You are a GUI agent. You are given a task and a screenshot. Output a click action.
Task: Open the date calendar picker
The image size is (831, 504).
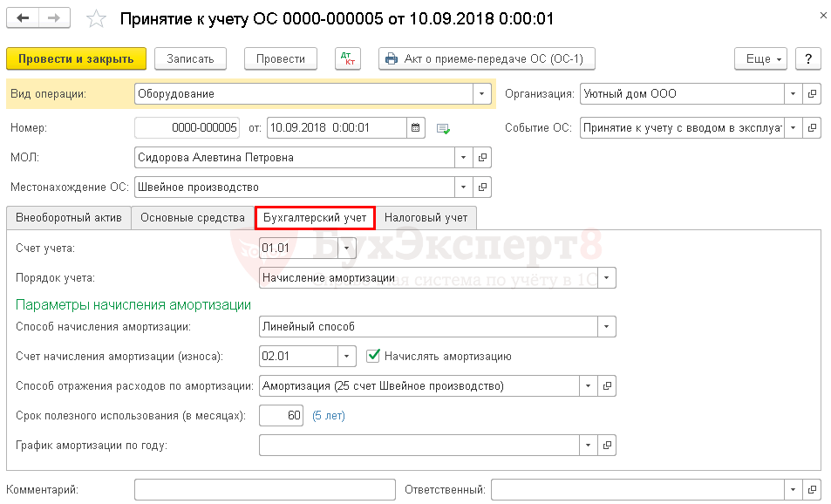(x=416, y=127)
